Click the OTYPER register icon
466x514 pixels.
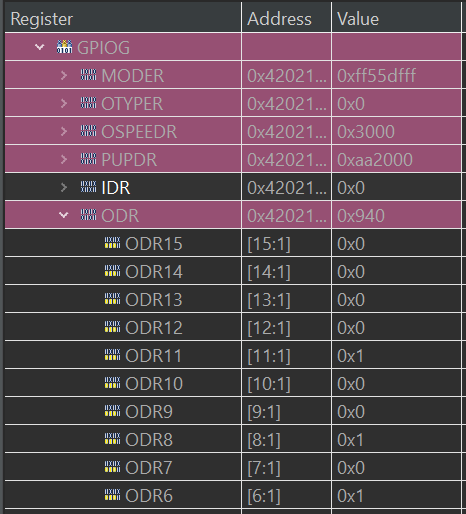coord(88,103)
